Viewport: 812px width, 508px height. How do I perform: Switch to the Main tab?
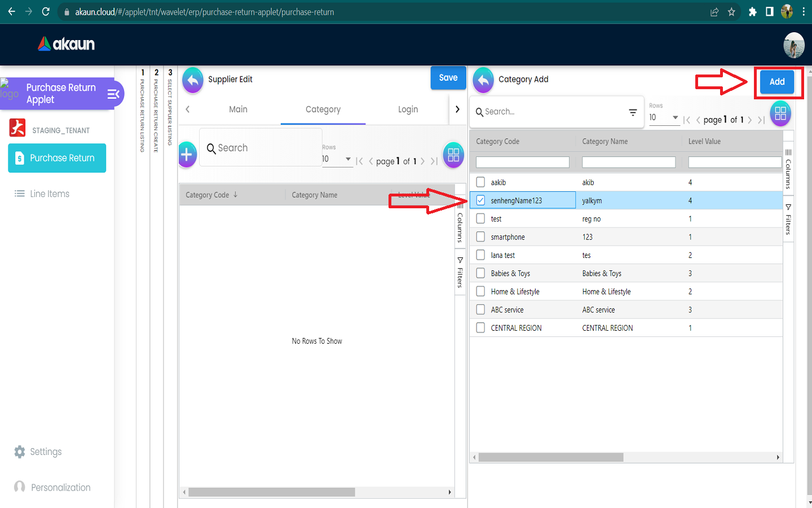[x=238, y=110]
